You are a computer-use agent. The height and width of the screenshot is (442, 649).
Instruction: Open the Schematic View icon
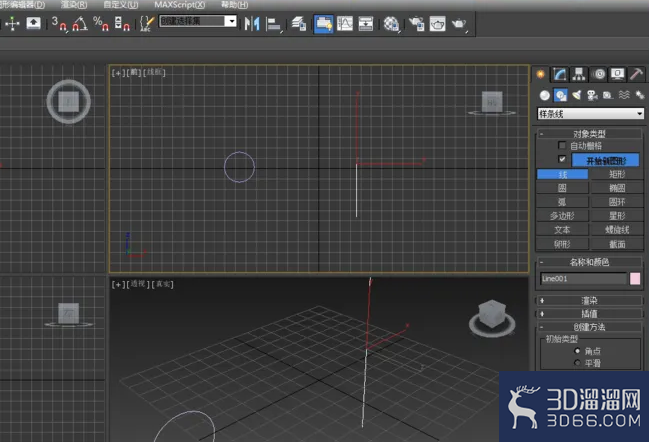[365, 24]
